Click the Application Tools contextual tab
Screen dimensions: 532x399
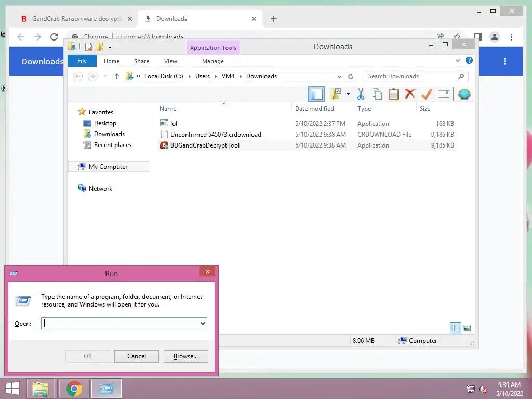(x=213, y=48)
